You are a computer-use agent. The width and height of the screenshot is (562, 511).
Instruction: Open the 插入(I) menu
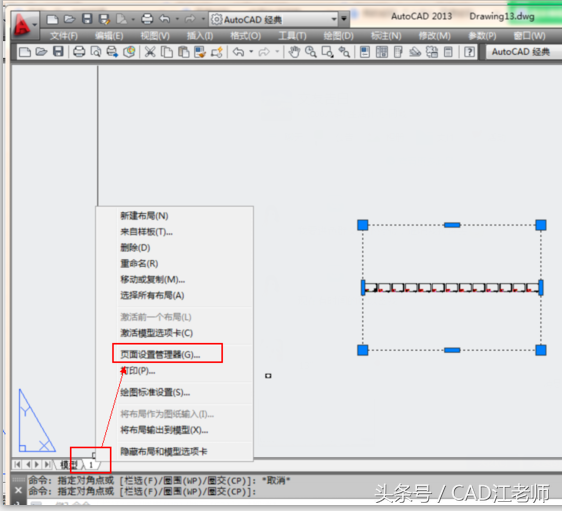[x=200, y=36]
